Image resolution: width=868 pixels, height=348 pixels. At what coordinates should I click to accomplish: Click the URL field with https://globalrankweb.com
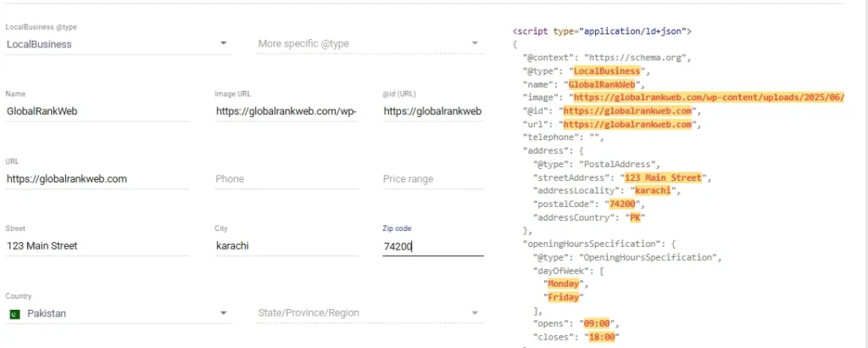pyautogui.click(x=97, y=179)
